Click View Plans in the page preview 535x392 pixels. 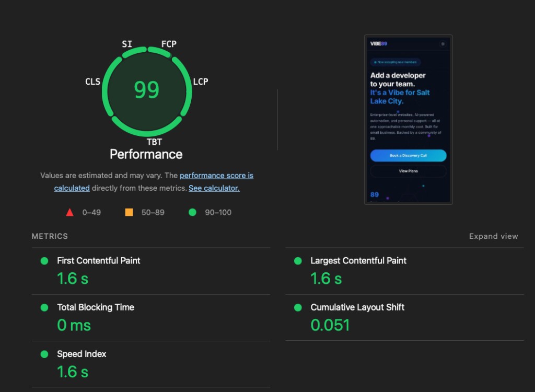pos(408,171)
